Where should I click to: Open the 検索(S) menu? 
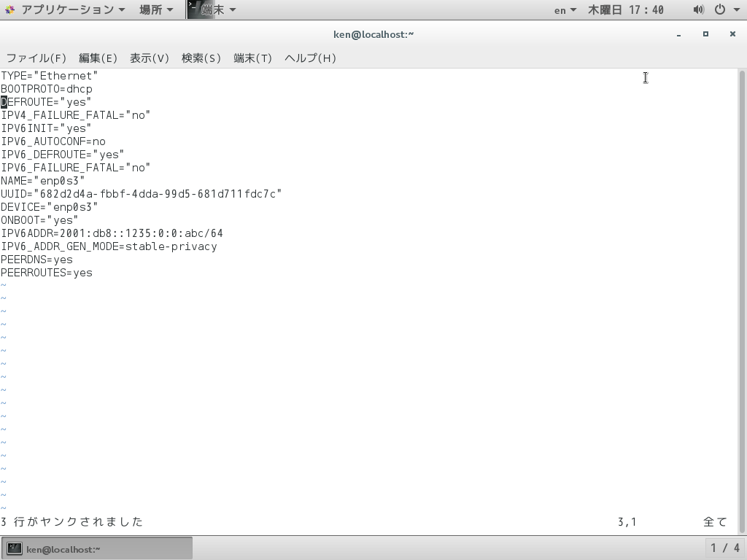[x=201, y=58]
